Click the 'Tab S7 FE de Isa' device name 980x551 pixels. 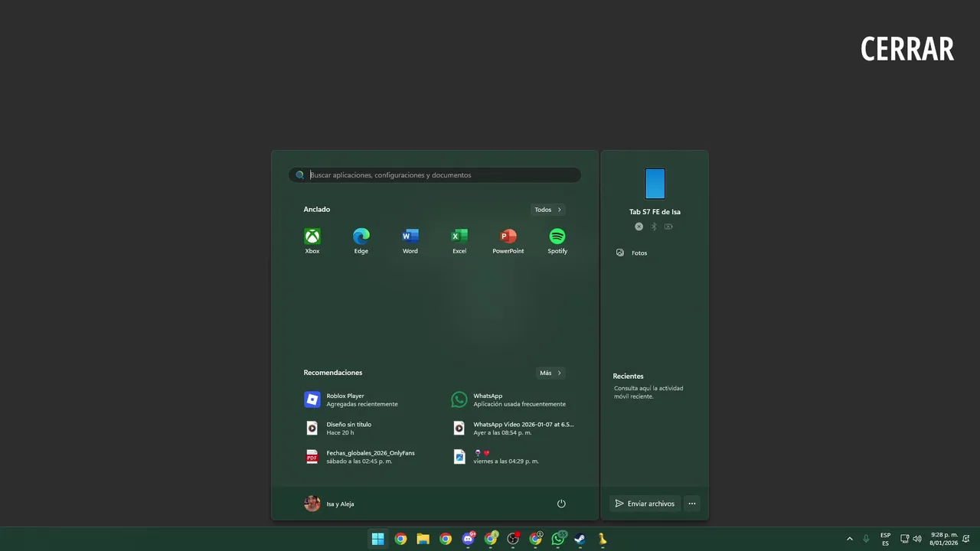click(x=655, y=212)
